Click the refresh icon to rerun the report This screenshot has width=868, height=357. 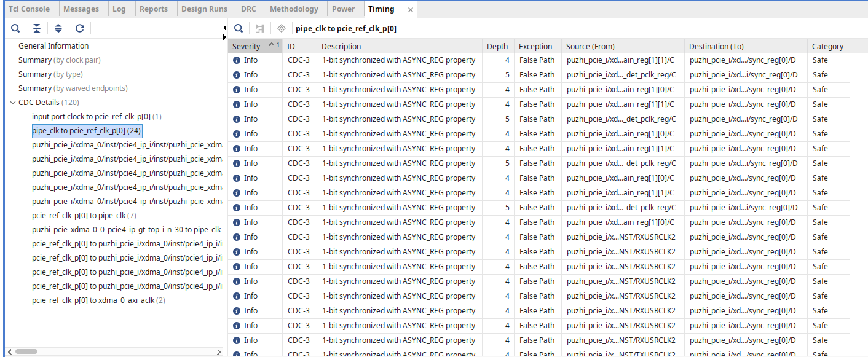80,28
